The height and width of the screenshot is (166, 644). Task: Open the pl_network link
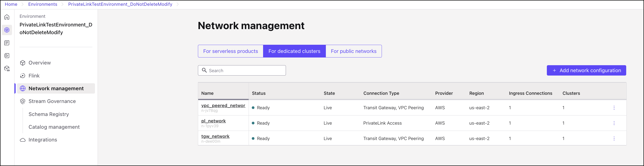click(x=213, y=121)
